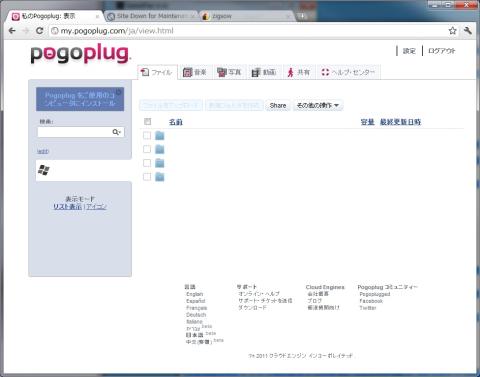Choose Español in the footer language list
480x377 pixels.
196,301
